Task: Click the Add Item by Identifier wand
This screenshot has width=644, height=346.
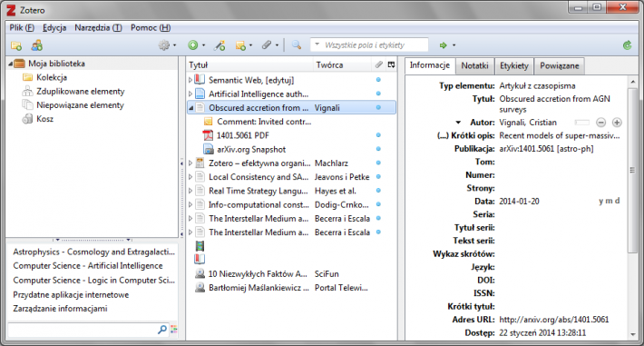Action: pyautogui.click(x=220, y=45)
